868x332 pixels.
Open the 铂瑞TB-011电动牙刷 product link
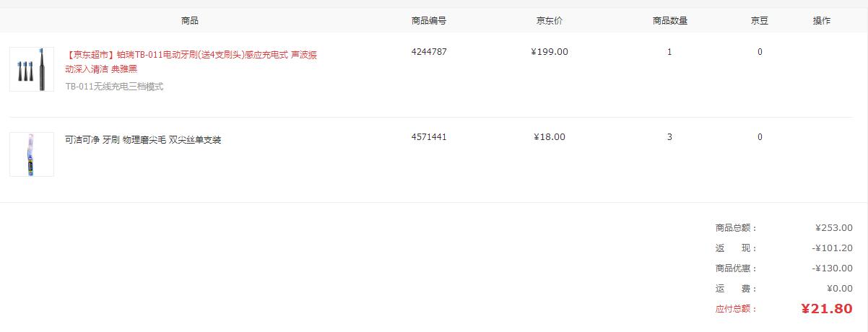[x=191, y=61]
